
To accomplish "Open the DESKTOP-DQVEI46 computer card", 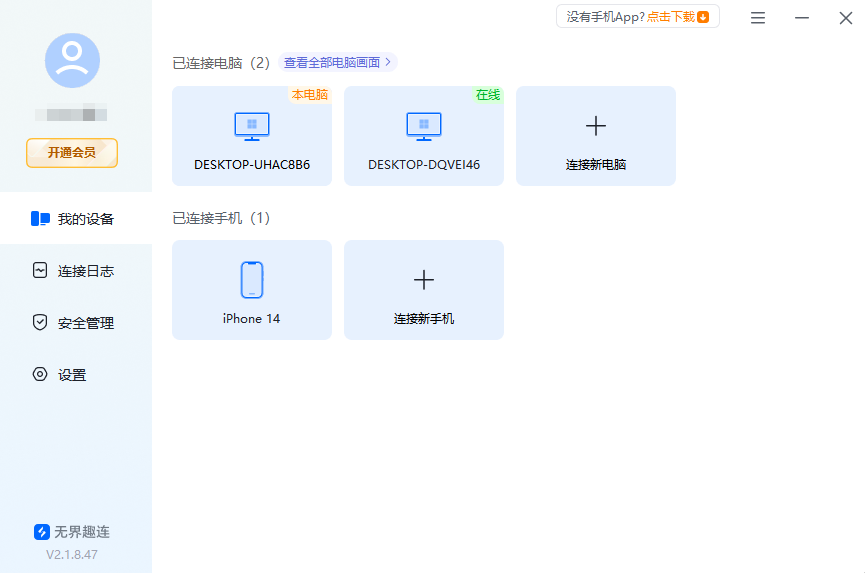I will tap(424, 136).
